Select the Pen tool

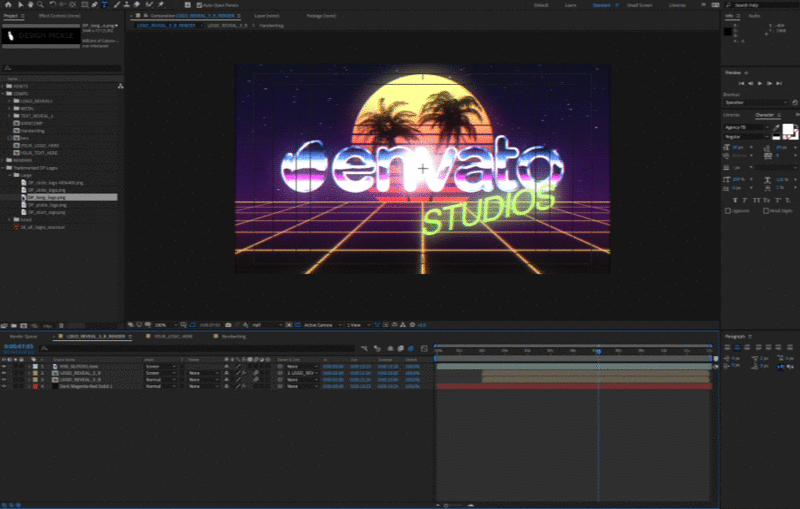coord(94,5)
